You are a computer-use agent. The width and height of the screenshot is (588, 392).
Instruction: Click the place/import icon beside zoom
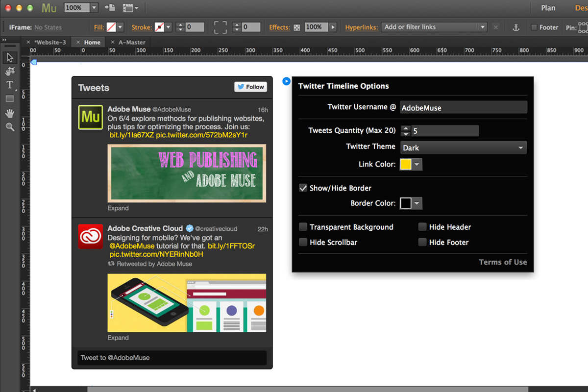point(110,8)
